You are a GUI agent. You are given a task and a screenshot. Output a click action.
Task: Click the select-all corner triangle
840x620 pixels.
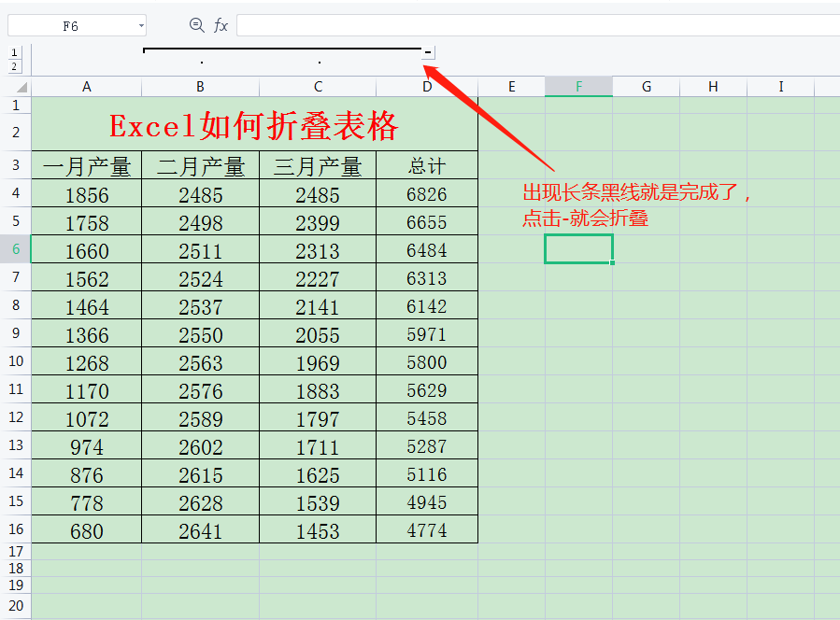tap(21, 87)
